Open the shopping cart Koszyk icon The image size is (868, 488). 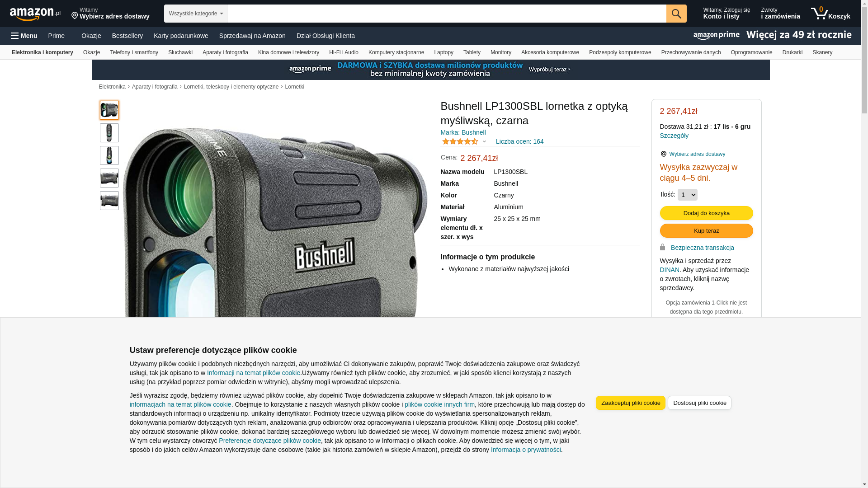tap(830, 14)
